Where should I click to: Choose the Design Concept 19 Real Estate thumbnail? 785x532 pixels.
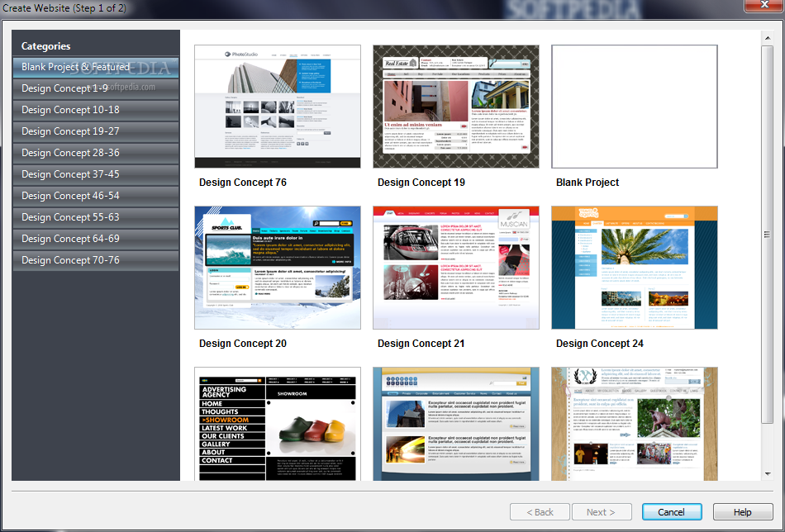click(x=456, y=107)
